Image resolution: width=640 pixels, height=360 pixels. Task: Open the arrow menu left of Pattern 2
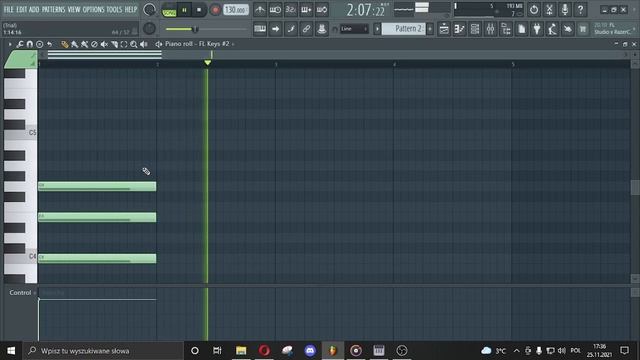pyautogui.click(x=377, y=29)
